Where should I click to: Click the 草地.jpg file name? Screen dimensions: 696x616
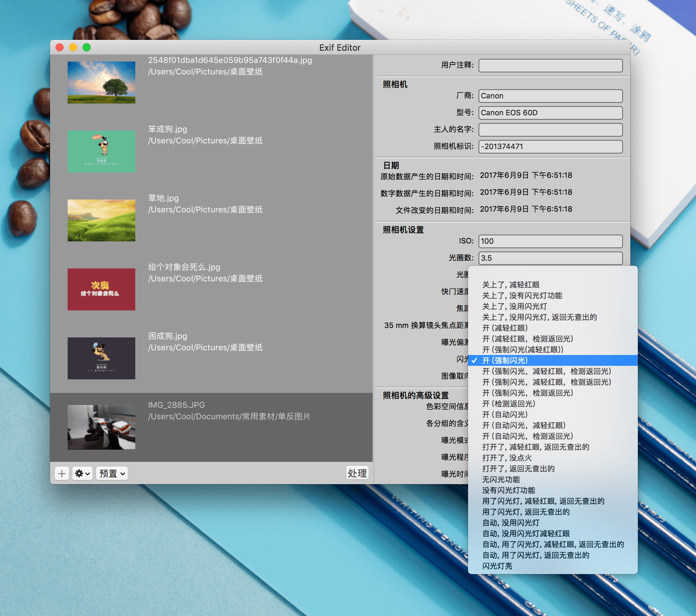click(x=163, y=198)
